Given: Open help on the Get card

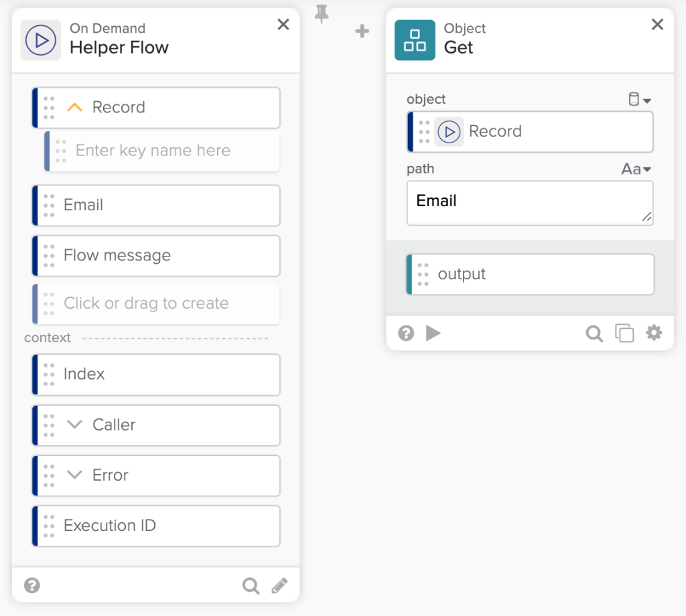Looking at the screenshot, I should point(406,333).
